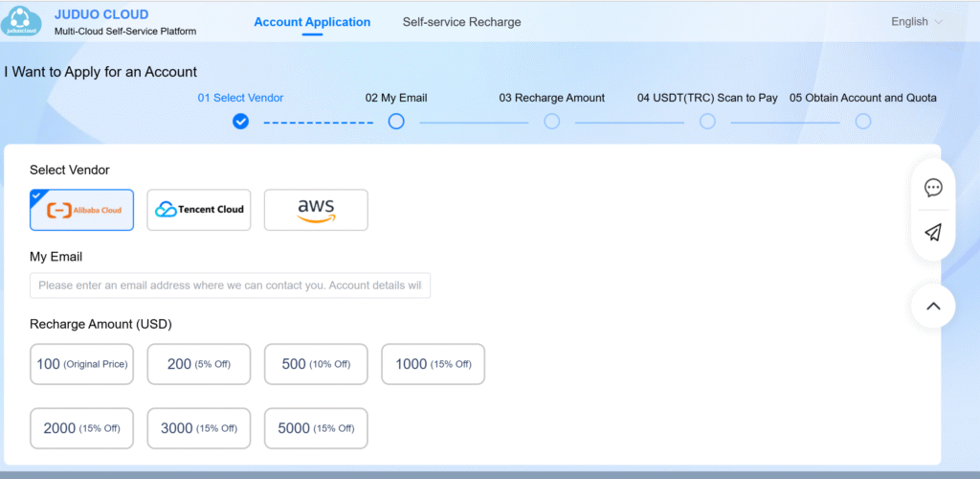Choose the 200 (5% Off) recharge amount
The width and height of the screenshot is (980, 479).
pos(199,364)
